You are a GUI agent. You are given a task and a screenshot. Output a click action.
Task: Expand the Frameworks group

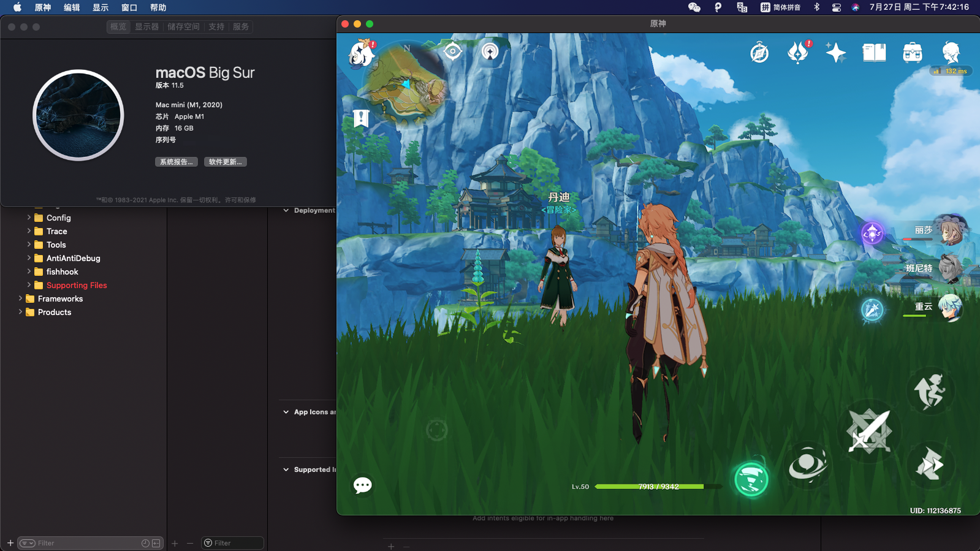(20, 298)
